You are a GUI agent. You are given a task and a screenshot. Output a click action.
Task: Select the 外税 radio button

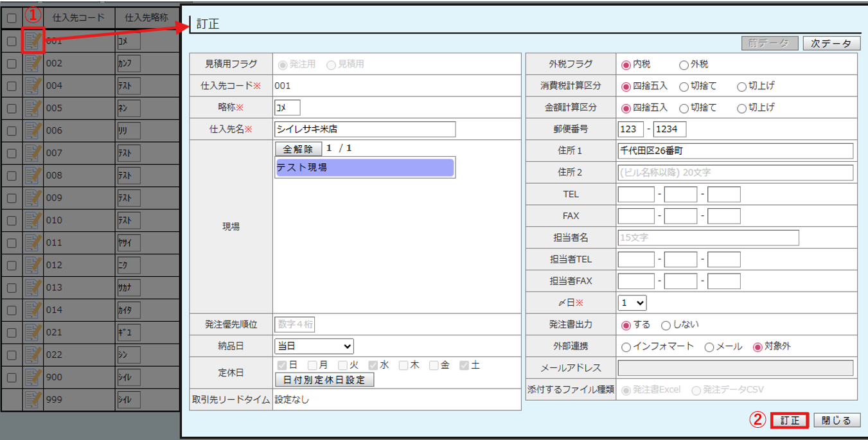(684, 65)
